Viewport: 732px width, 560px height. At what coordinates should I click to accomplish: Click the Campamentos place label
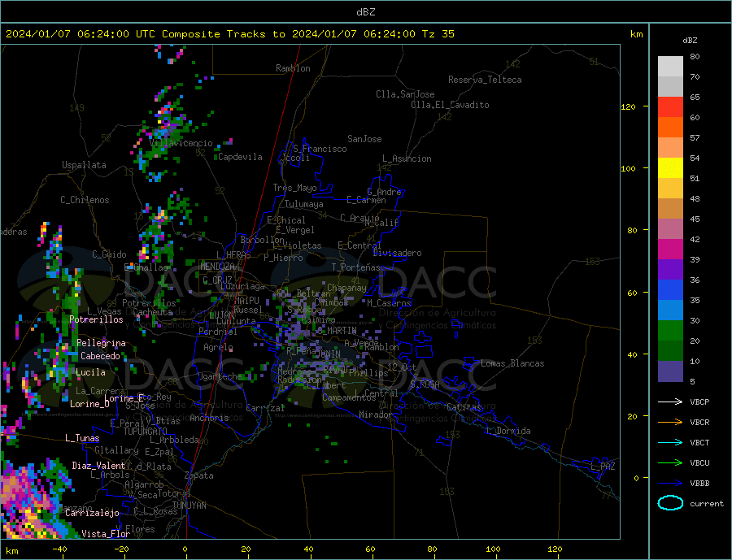[x=349, y=397]
